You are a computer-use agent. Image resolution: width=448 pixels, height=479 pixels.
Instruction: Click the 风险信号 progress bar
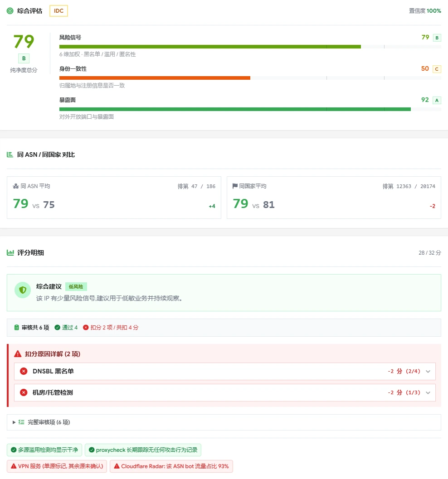click(x=250, y=47)
